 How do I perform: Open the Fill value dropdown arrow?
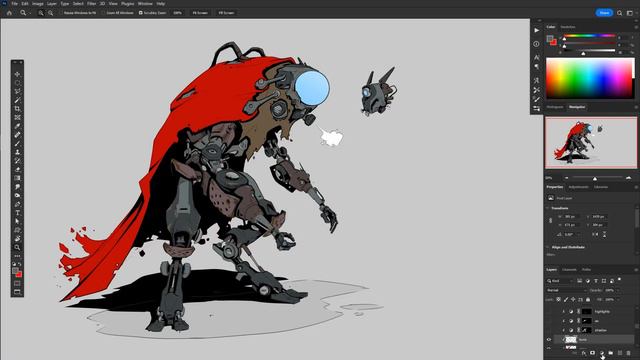pos(618,300)
